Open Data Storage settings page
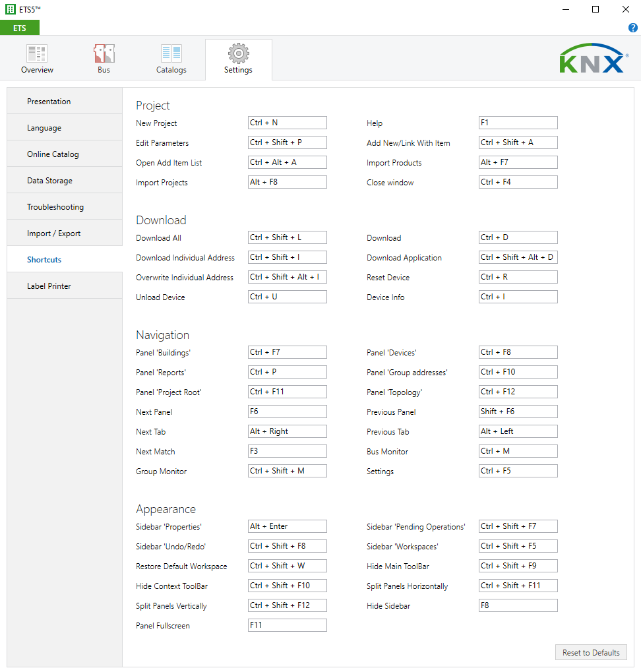Image resolution: width=641 pixels, height=672 pixels. (x=65, y=181)
